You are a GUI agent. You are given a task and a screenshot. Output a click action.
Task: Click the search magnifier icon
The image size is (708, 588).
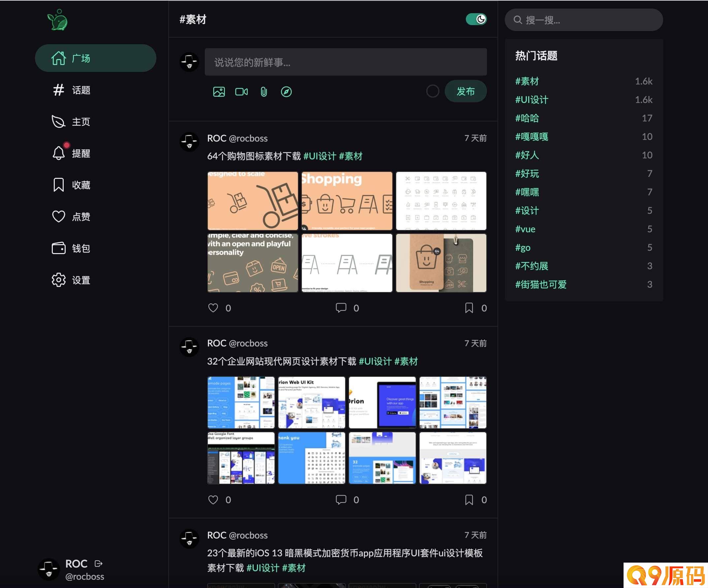[x=518, y=20]
